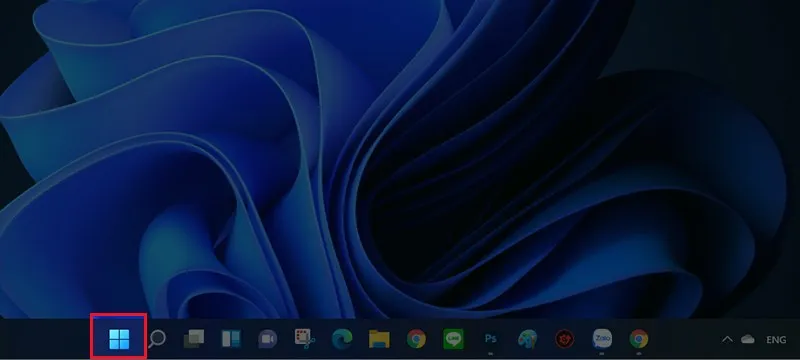Launch the green LINE app
The width and height of the screenshot is (800, 360).
point(454,339)
